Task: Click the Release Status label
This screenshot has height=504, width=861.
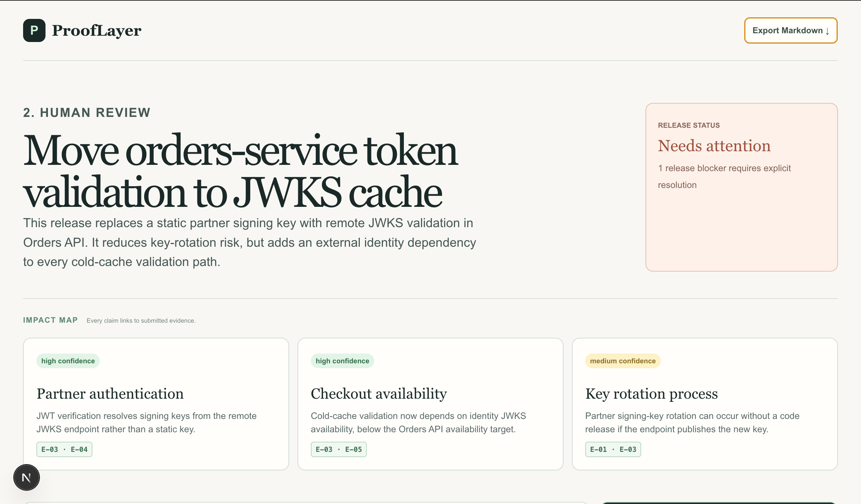Action: 689,125
